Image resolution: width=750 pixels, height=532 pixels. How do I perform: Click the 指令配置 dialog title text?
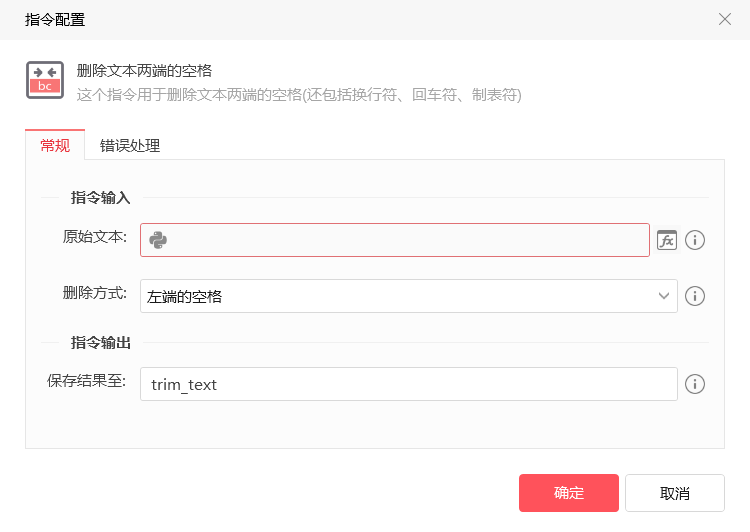coord(55,20)
